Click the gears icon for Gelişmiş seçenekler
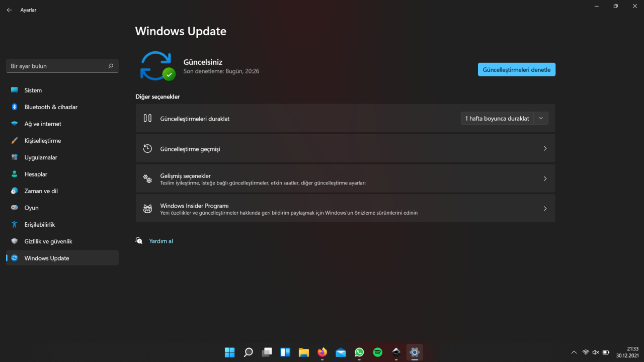Image resolution: width=644 pixels, height=362 pixels. coord(147,178)
